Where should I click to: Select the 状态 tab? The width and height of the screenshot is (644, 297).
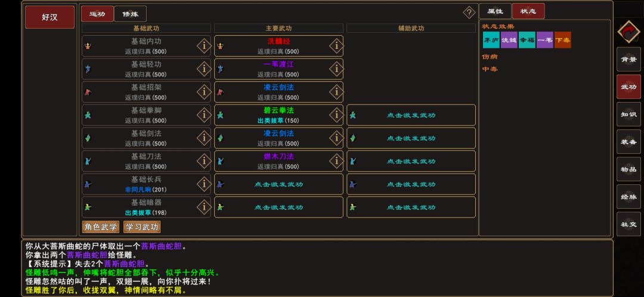coord(528,11)
